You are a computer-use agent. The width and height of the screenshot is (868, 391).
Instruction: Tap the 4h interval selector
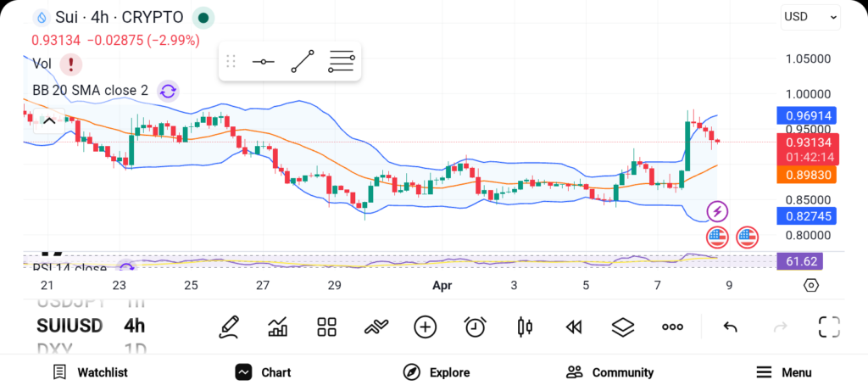pos(134,326)
